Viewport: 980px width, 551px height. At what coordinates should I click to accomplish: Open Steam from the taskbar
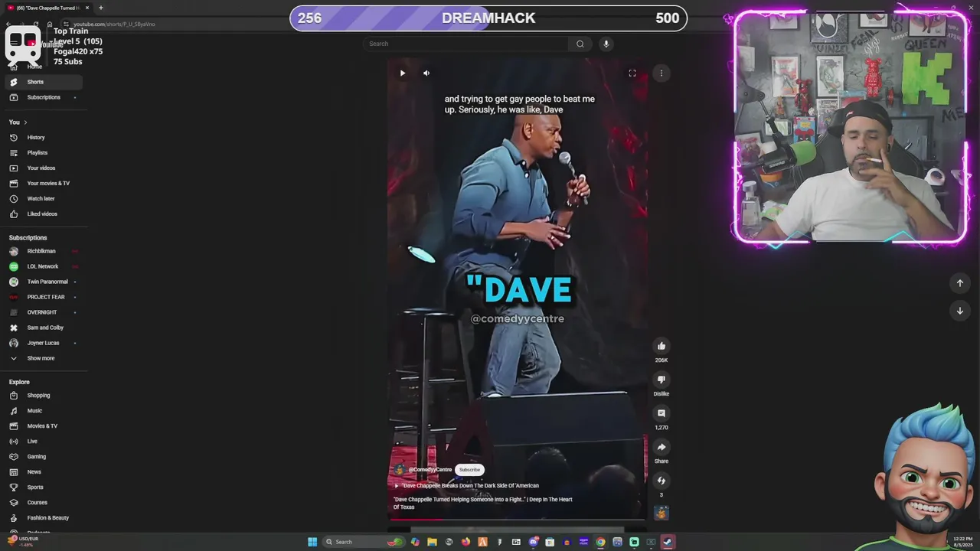[x=668, y=542]
